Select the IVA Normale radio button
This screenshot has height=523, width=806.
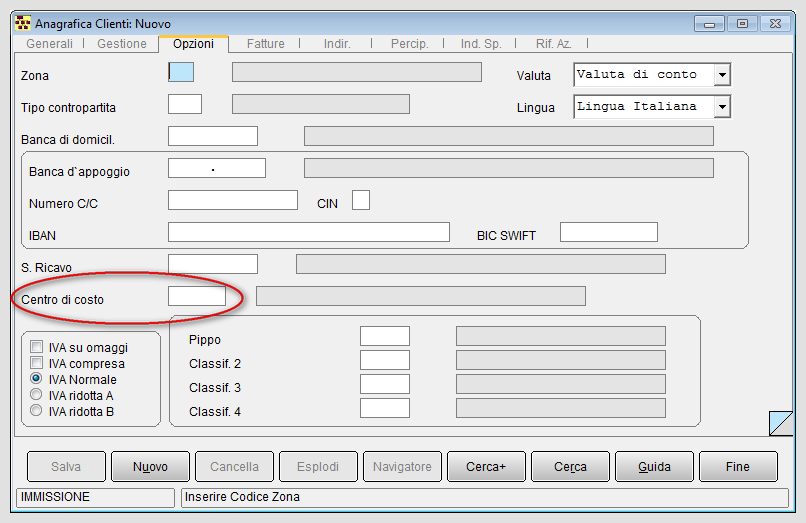(x=36, y=378)
